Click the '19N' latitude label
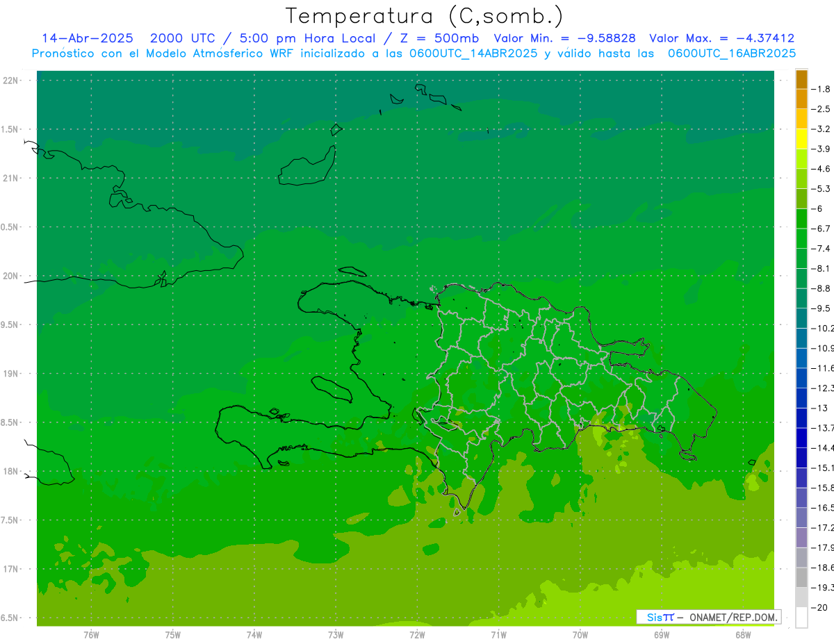 (11, 374)
